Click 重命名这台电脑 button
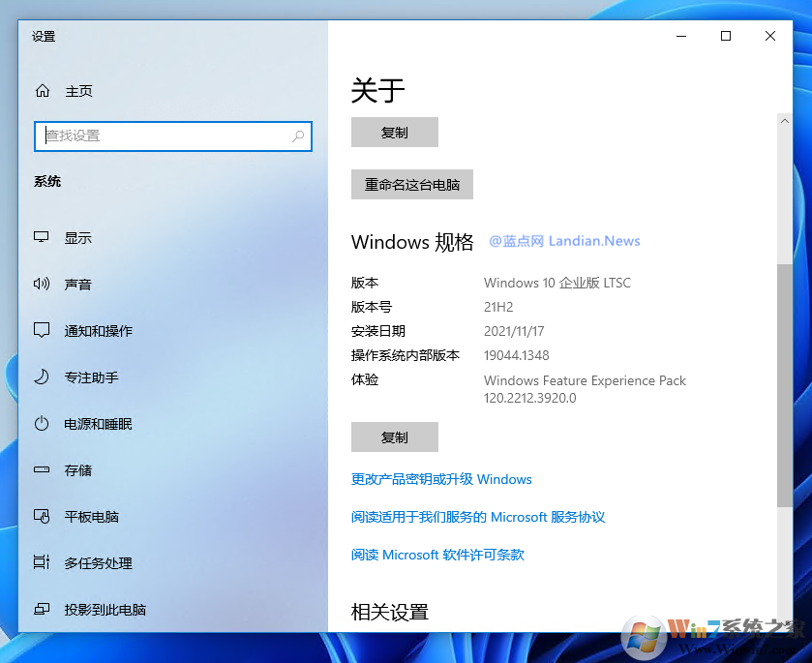This screenshot has width=812, height=663. point(411,184)
